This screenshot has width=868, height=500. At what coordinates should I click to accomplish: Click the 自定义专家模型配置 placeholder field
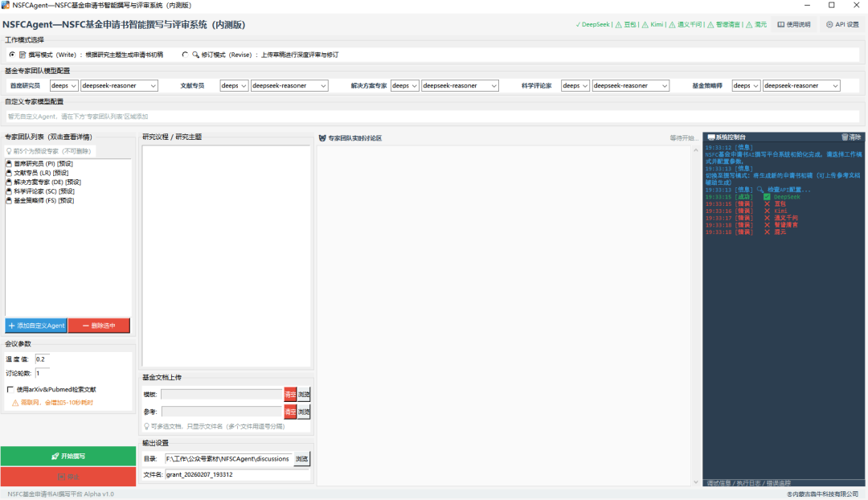(432, 117)
